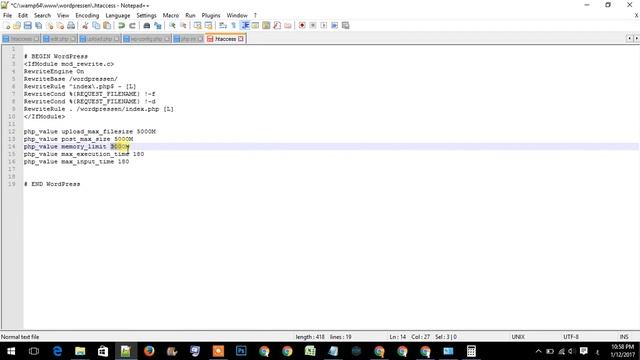
Task: Toggle the Word Wrap toolbar button
Action: click(223, 26)
